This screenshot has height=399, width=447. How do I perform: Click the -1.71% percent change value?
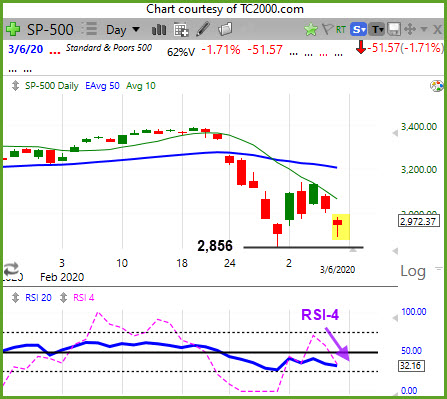tap(221, 50)
